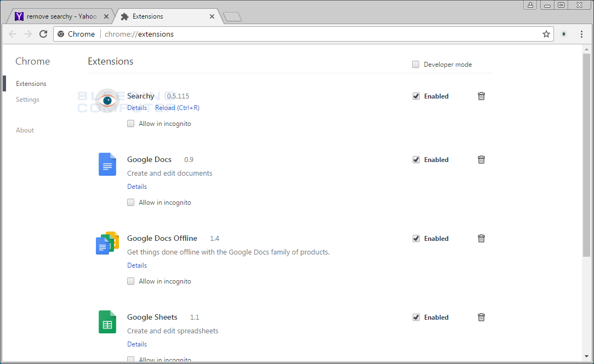
Task: Click the Google Docs extension icon
Action: click(107, 164)
